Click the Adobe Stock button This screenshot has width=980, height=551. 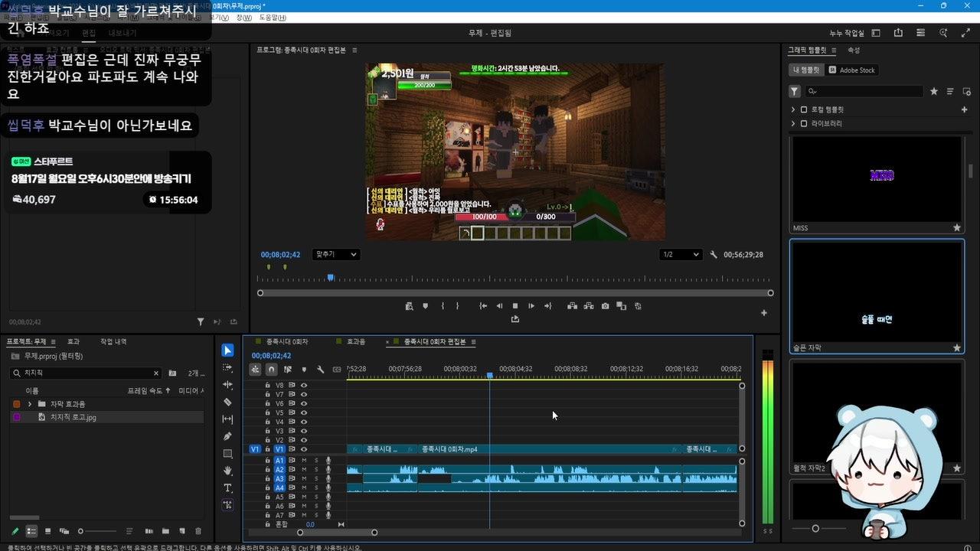click(852, 70)
